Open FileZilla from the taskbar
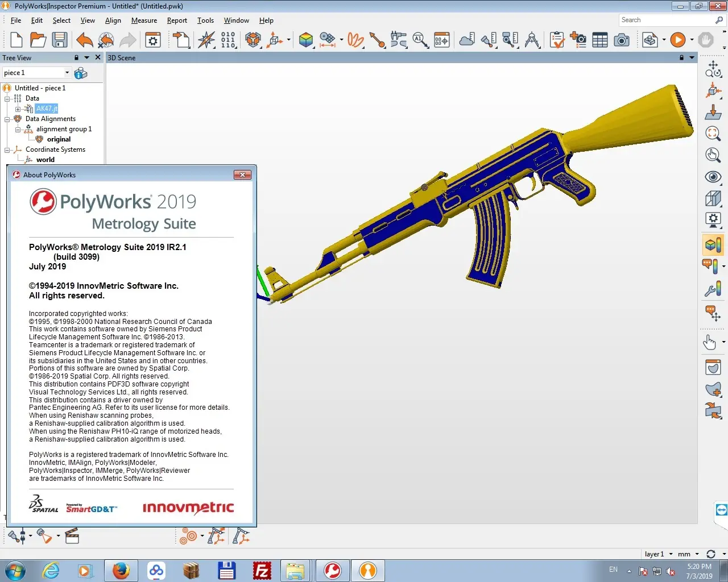 click(x=262, y=570)
